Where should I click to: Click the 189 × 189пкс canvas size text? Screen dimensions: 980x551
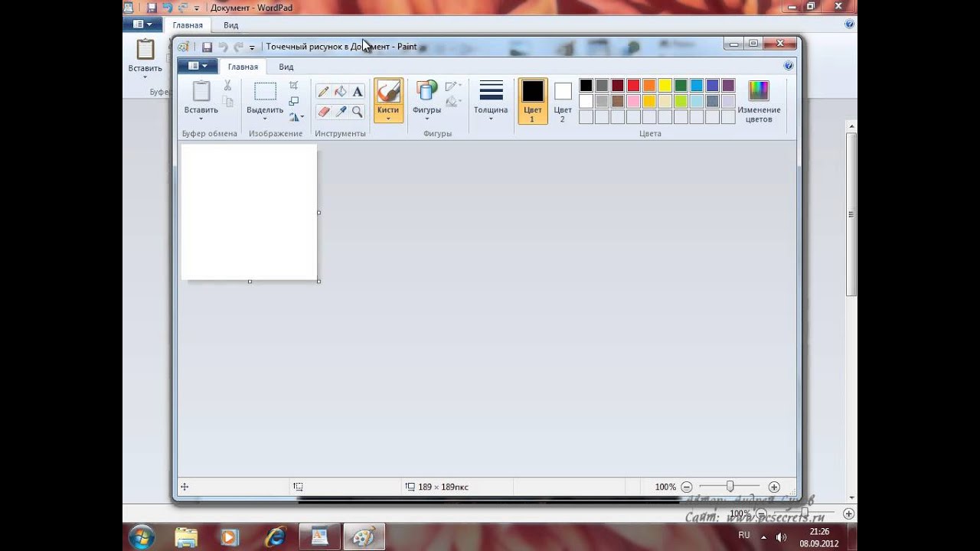[x=443, y=487]
